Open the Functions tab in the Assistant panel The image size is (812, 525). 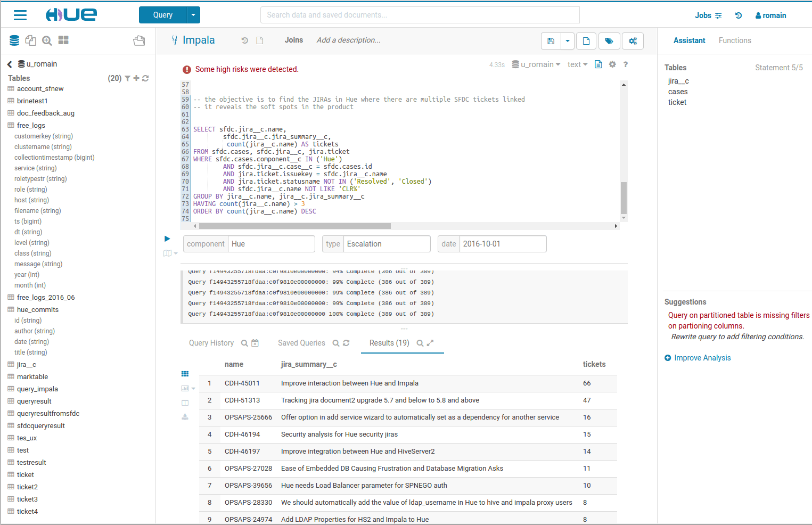(x=735, y=40)
